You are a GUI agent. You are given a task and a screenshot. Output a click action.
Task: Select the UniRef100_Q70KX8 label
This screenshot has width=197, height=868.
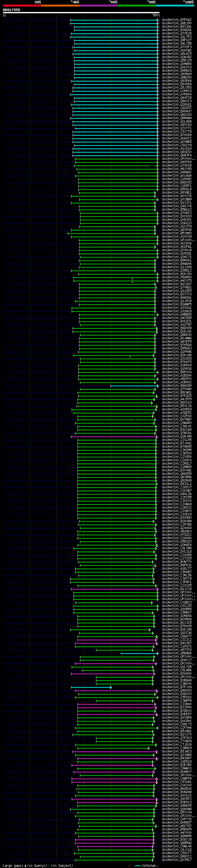[177, 166]
